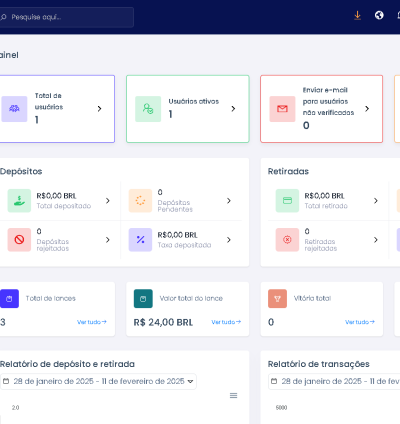This screenshot has height=424, width=400.
Task: Click the Depósitos section heading
Action: [21, 171]
